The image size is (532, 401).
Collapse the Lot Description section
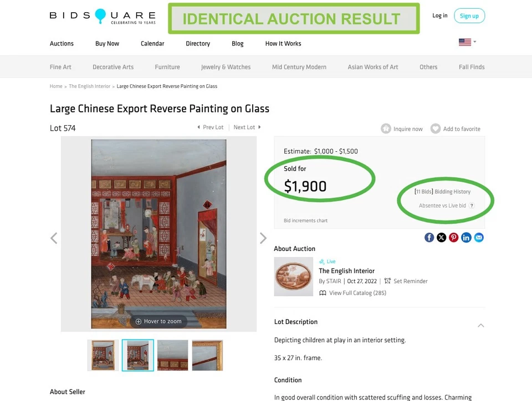click(x=480, y=325)
